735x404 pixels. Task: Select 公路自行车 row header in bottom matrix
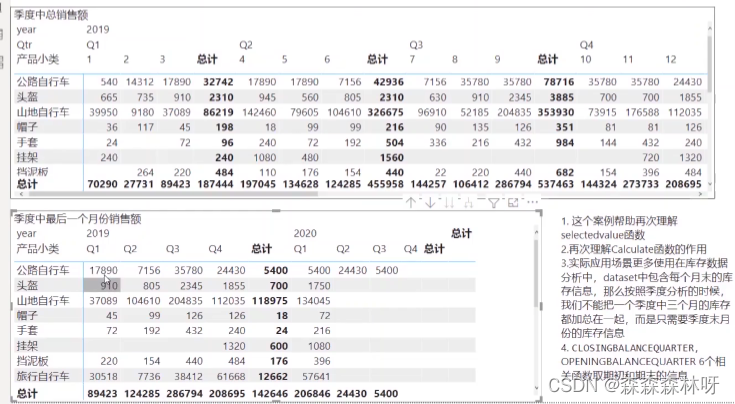click(43, 270)
